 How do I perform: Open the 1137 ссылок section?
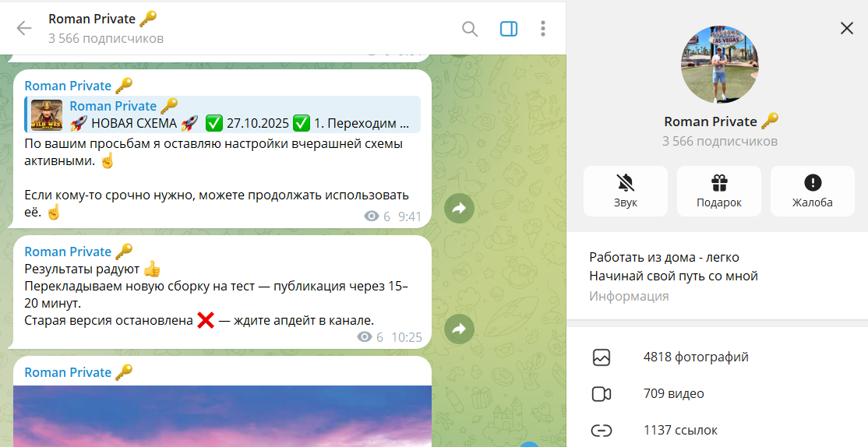coord(679,430)
